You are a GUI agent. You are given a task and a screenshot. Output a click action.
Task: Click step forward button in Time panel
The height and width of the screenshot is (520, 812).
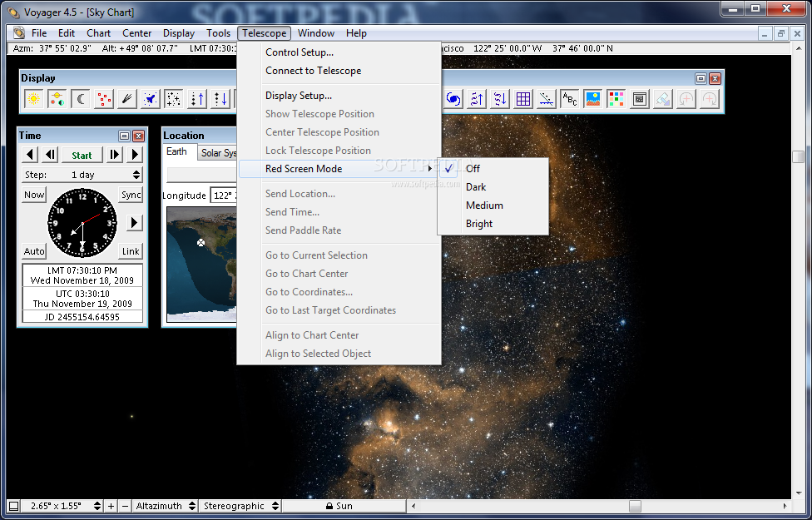(x=114, y=155)
